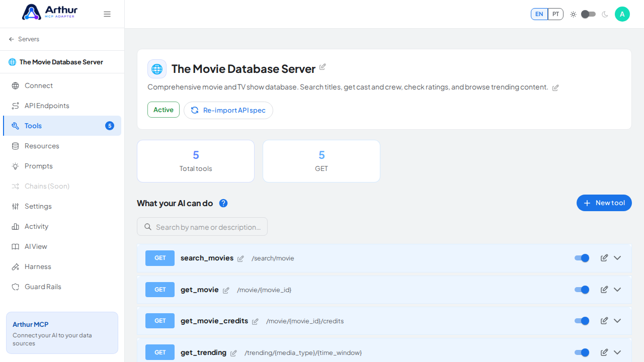Image resolution: width=644 pixels, height=362 pixels.
Task: Open Resources in sidebar
Action: point(62,146)
